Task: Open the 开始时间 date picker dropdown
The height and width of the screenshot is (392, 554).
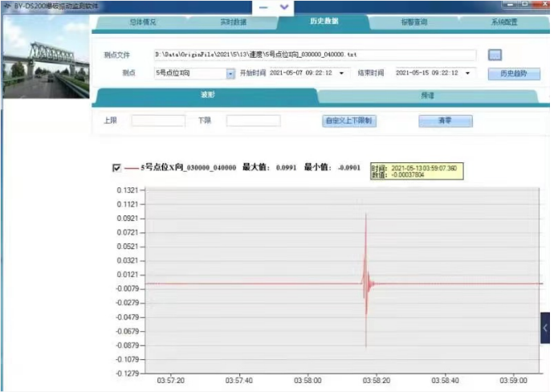Action: point(344,73)
